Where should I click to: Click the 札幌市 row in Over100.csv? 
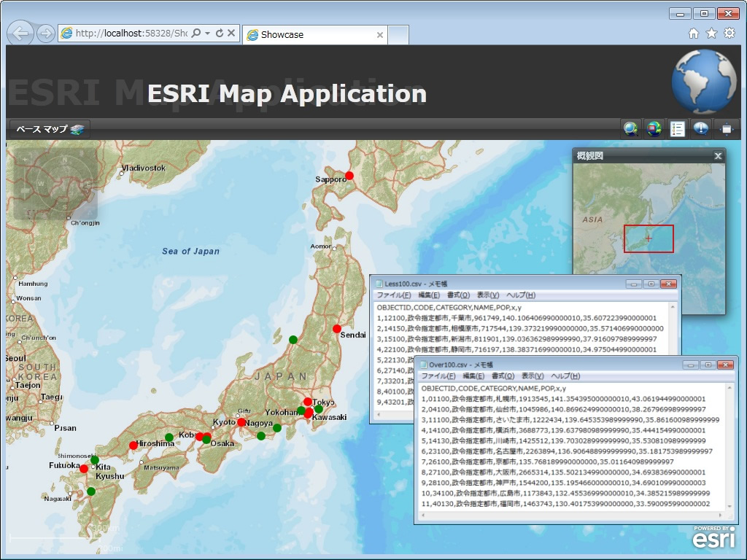[x=563, y=399]
